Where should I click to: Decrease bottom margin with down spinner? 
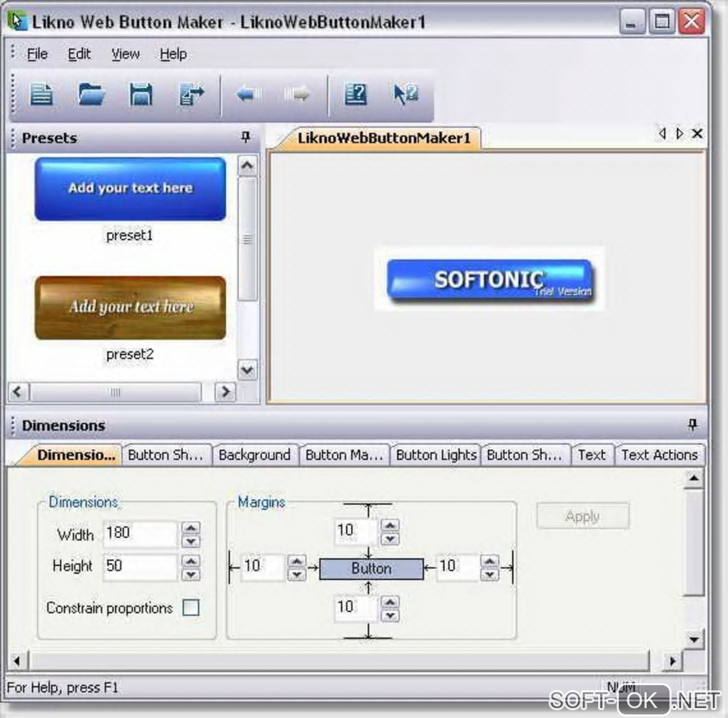[390, 615]
